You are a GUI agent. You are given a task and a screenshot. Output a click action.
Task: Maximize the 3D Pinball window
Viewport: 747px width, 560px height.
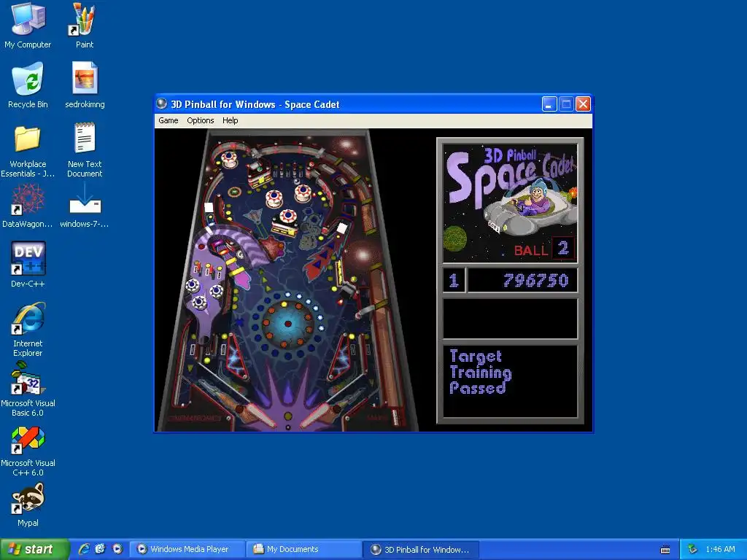click(566, 104)
